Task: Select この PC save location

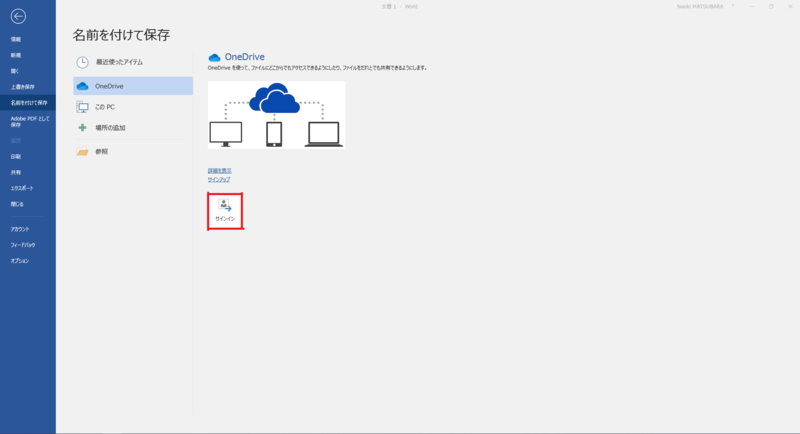Action: click(133, 107)
